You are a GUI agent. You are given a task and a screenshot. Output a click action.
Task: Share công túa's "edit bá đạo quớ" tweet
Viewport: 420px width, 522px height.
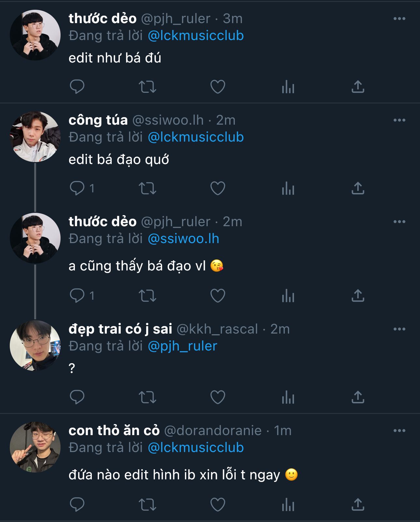(358, 188)
